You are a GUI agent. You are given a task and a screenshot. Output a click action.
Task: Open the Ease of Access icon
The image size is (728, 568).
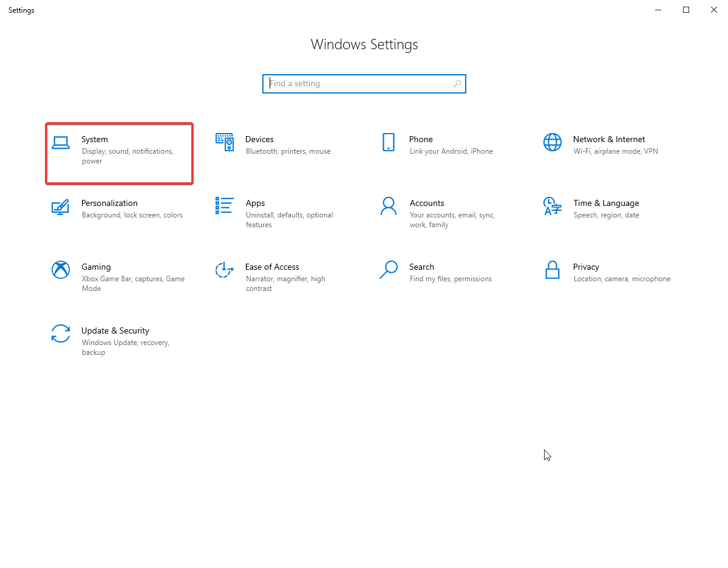click(225, 270)
